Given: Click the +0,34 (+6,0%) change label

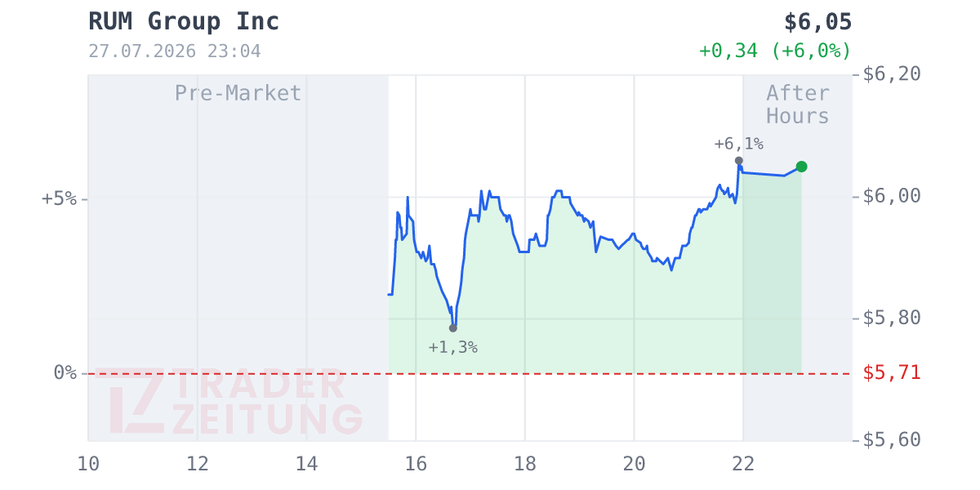Looking at the screenshot, I should coord(775,51).
